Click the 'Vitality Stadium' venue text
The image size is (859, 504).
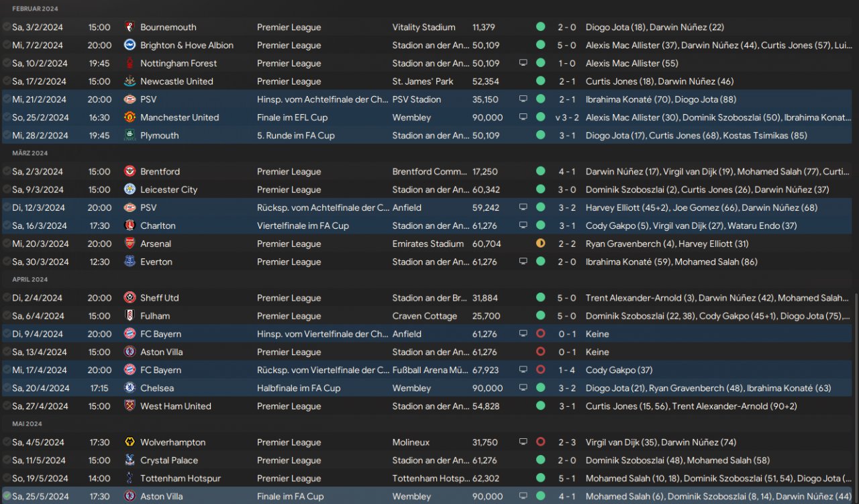[424, 28]
